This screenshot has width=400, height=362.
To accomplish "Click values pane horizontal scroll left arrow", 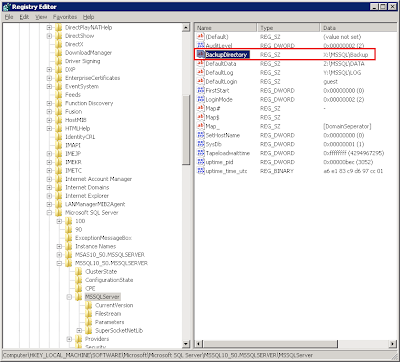I will click(199, 343).
